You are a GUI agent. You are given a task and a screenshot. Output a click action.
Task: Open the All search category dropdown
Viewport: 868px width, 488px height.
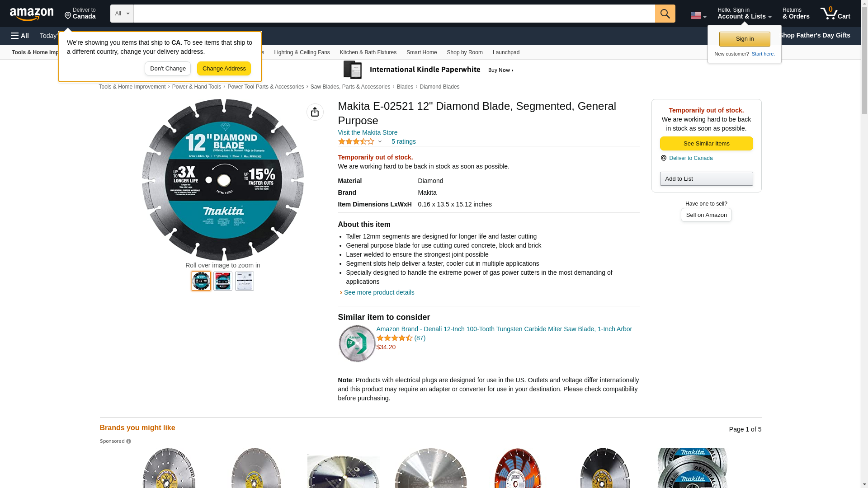[122, 14]
